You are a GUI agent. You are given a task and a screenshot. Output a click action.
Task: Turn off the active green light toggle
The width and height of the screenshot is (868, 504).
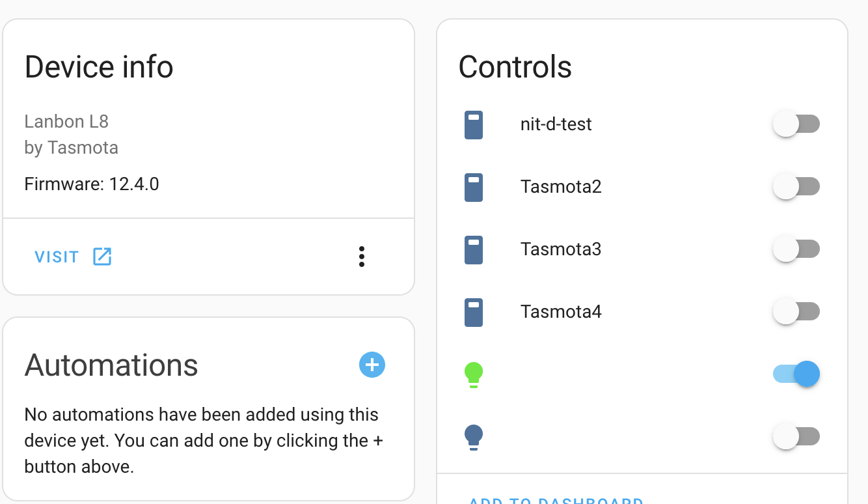pyautogui.click(x=796, y=374)
